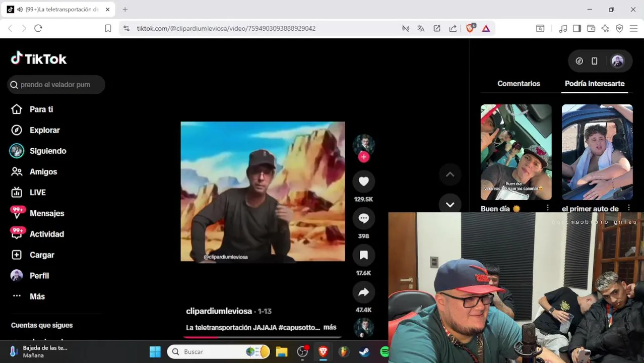Screen dimensions: 644x363
Task: Click the TikTok logo
Action: click(39, 58)
